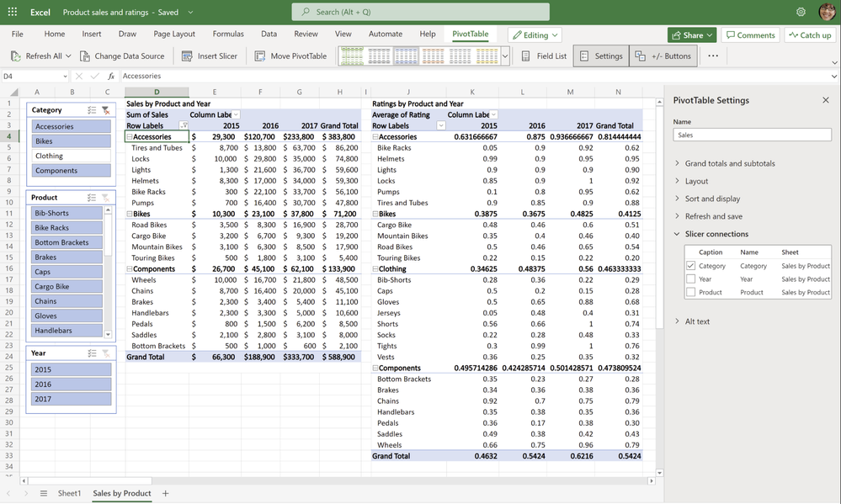Click the Insert Slicer icon

[187, 56]
